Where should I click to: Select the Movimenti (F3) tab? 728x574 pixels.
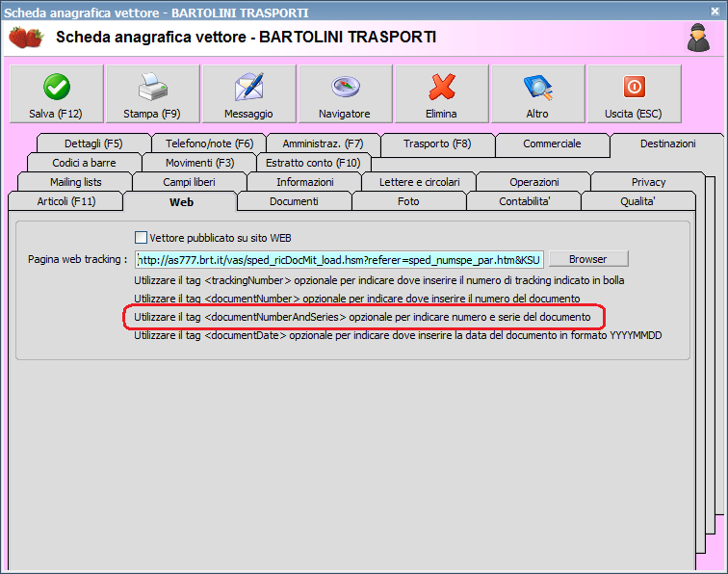(199, 163)
